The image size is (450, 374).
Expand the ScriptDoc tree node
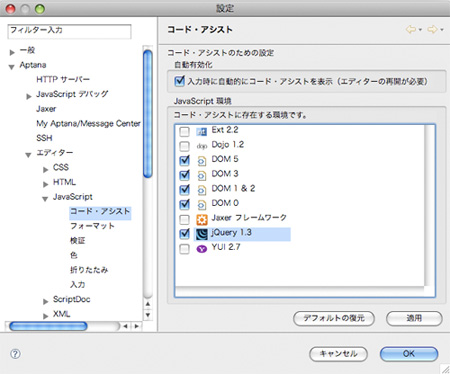click(x=46, y=302)
